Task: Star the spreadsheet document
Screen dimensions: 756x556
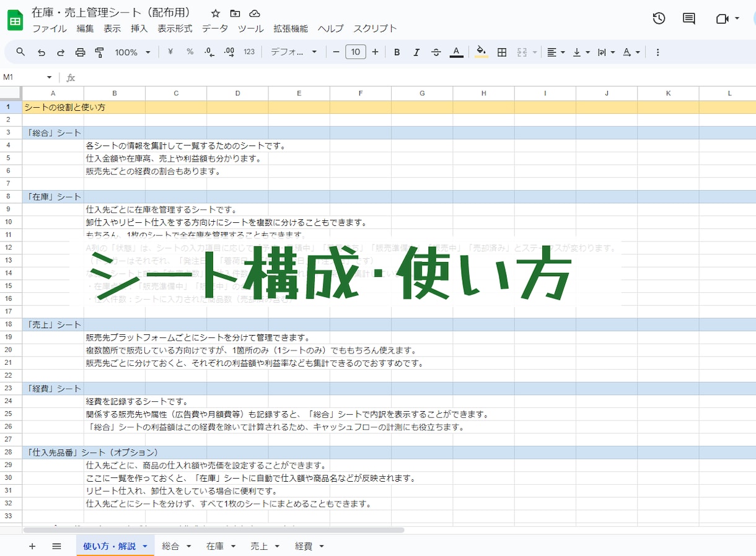Action: coord(215,14)
